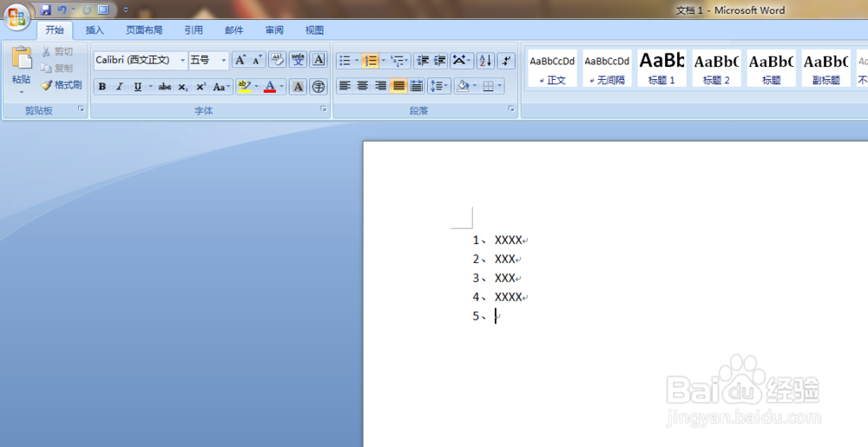This screenshot has height=447, width=868.
Task: Clear formatting with eraser icon
Action: [278, 60]
